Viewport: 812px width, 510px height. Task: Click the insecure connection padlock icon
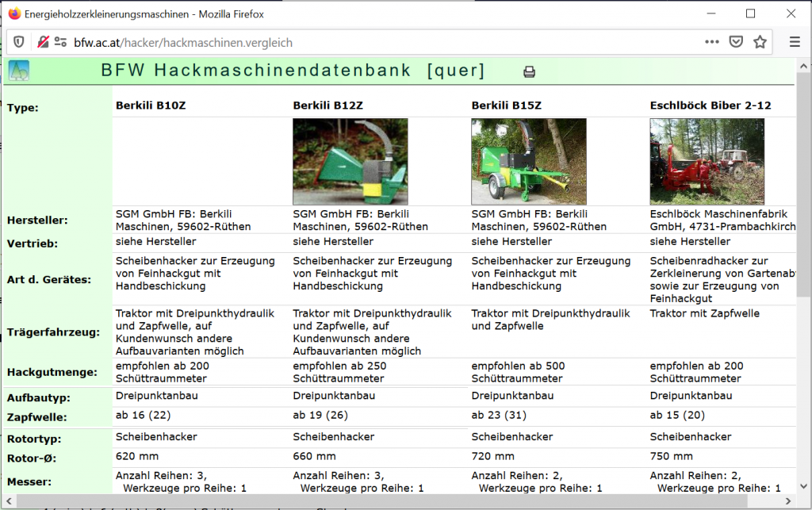43,42
